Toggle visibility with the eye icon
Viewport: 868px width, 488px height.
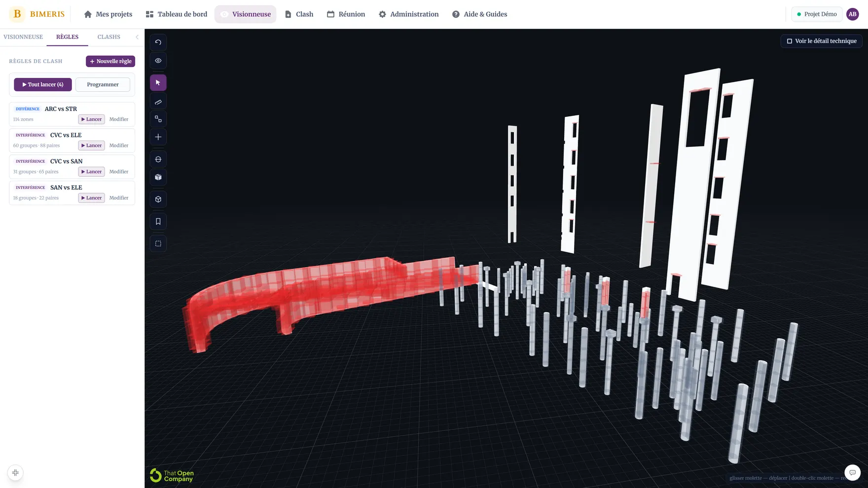[x=158, y=61]
